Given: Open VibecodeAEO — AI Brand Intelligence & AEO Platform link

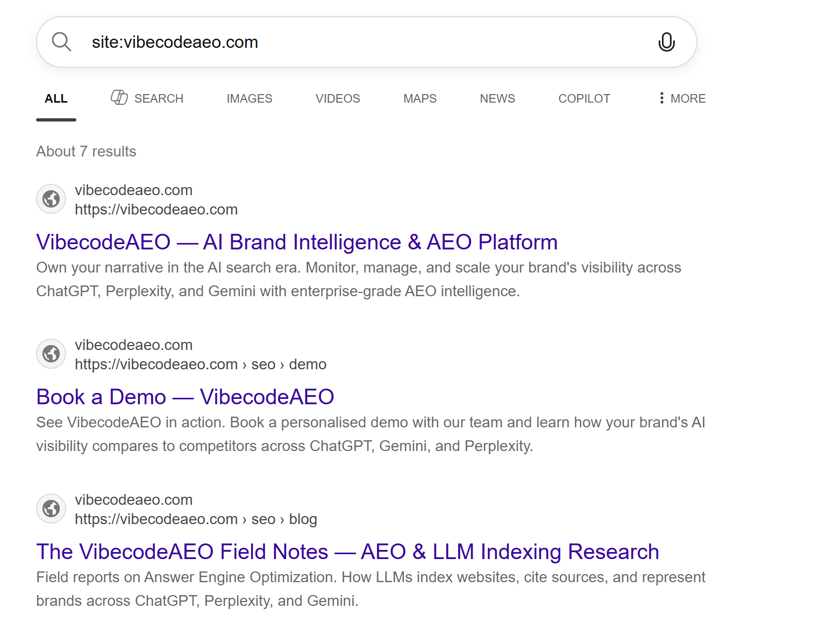Looking at the screenshot, I should (297, 242).
